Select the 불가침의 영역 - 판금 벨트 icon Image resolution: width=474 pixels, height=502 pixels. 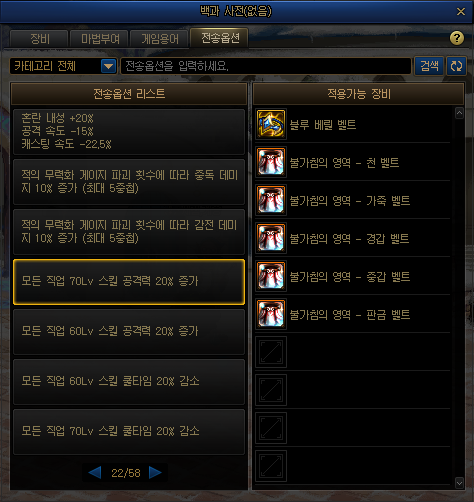pyautogui.click(x=271, y=314)
